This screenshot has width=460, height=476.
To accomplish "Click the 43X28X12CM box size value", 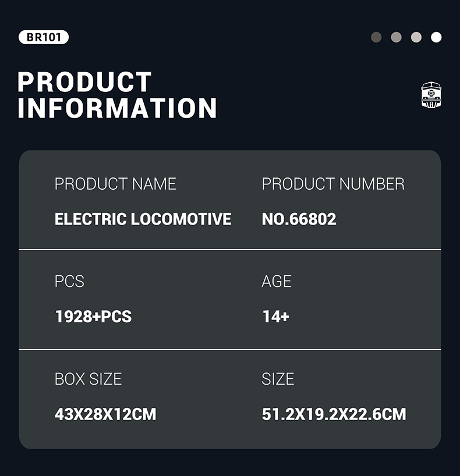I will click(105, 414).
